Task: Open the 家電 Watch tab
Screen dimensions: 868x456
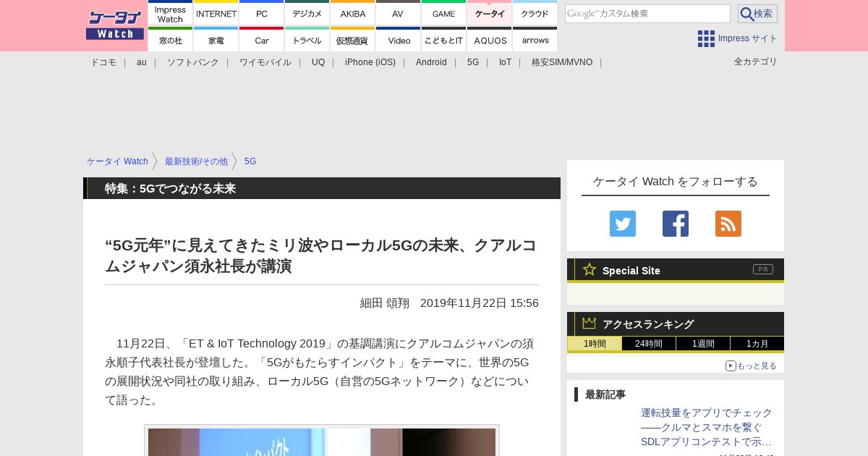Action: (216, 39)
